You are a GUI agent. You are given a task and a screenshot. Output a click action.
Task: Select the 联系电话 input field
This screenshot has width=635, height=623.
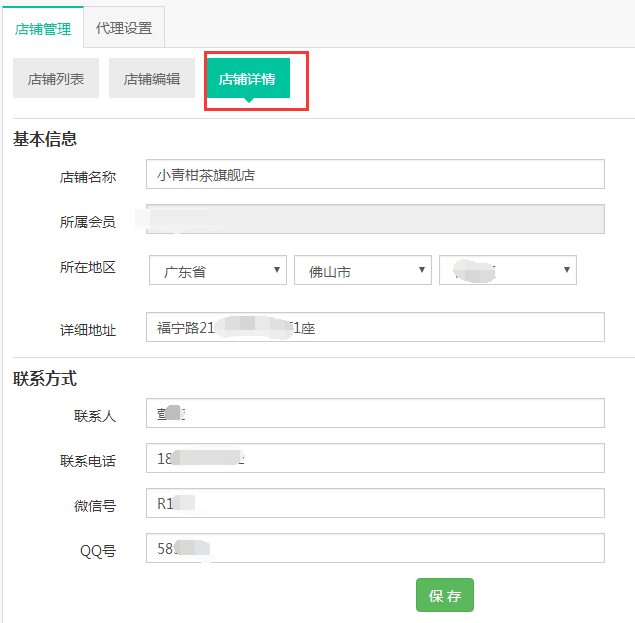(375, 459)
